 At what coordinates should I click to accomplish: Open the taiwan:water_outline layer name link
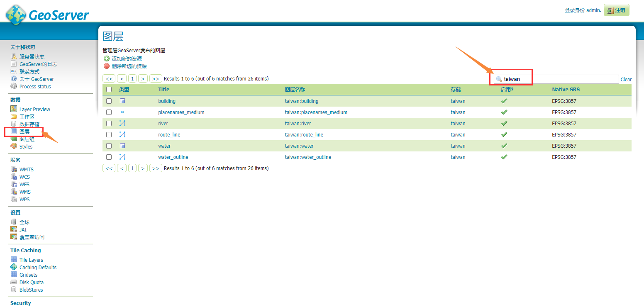click(308, 157)
